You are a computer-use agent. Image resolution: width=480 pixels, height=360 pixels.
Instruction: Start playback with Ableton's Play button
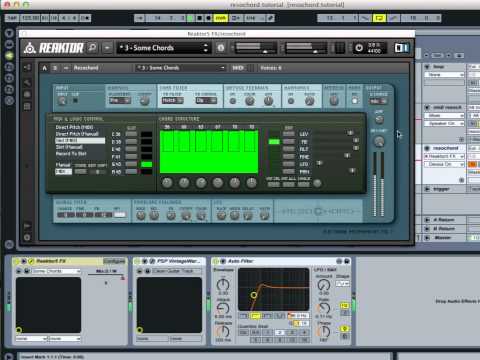point(190,18)
